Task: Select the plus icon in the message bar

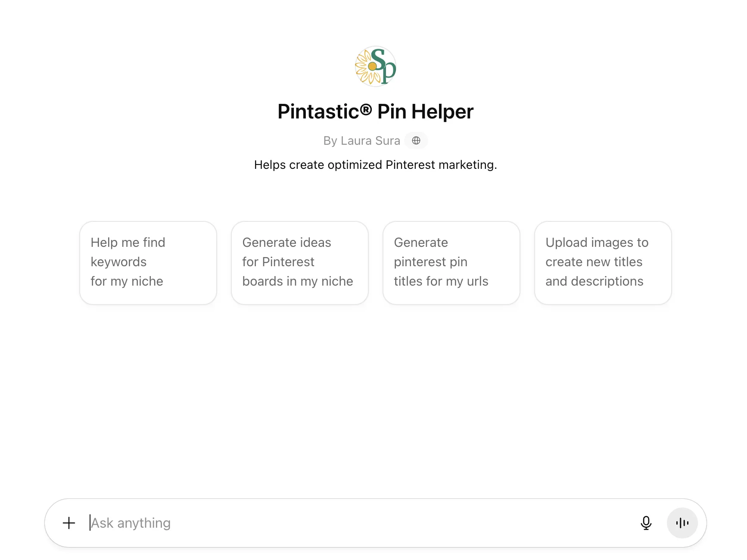Action: pos(68,523)
